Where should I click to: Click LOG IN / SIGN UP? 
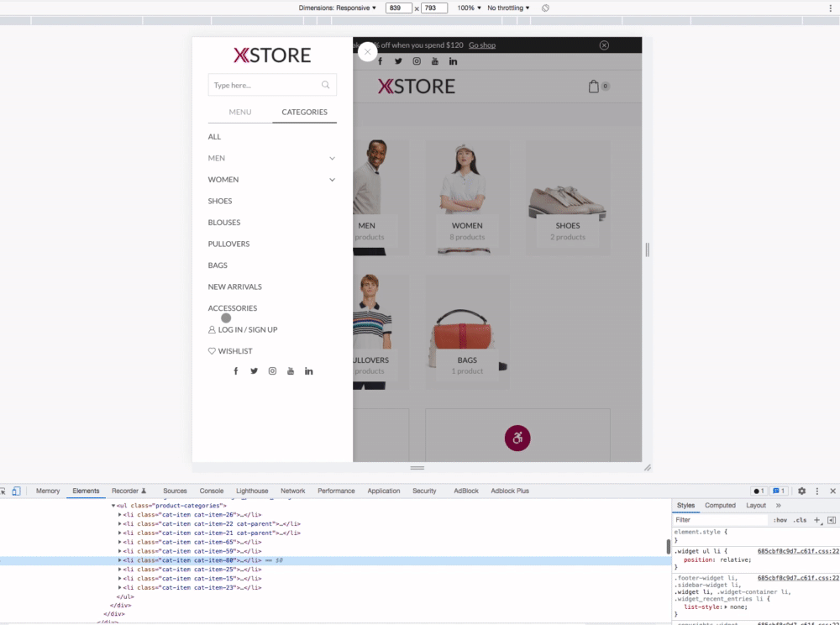click(243, 329)
